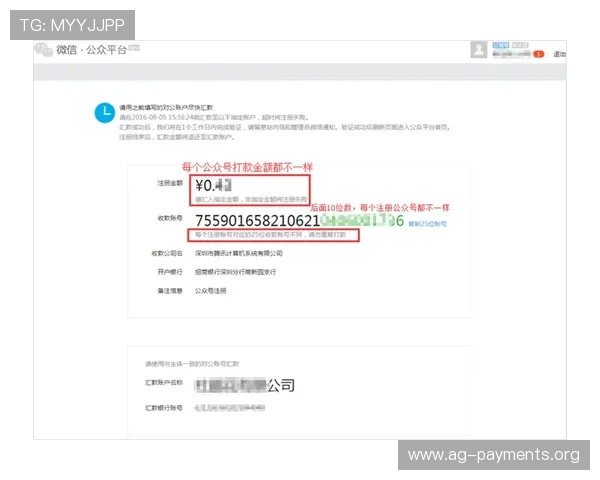
Task: Click the WeChat logo icon
Action: [x=43, y=50]
